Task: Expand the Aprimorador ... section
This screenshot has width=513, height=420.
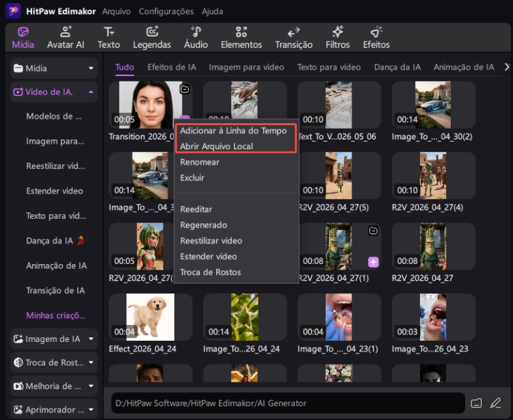Action: tap(54, 410)
